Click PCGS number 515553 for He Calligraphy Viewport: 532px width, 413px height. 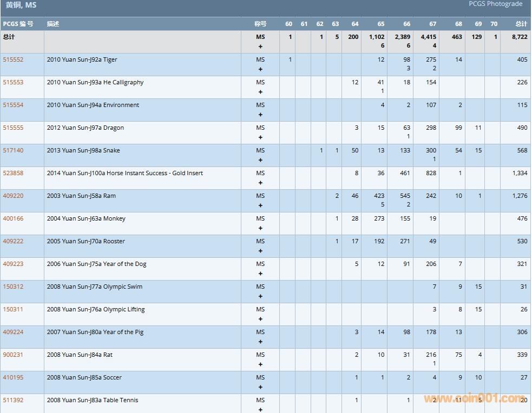[x=13, y=83]
